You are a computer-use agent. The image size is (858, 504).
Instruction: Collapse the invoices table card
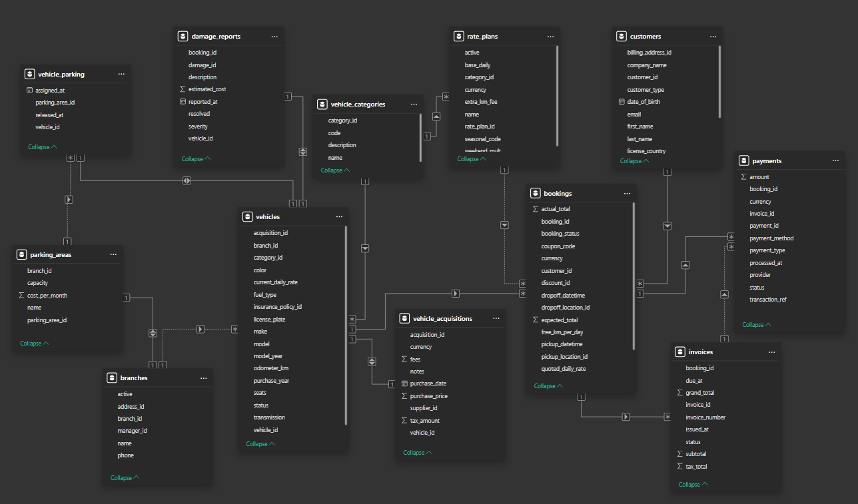693,485
